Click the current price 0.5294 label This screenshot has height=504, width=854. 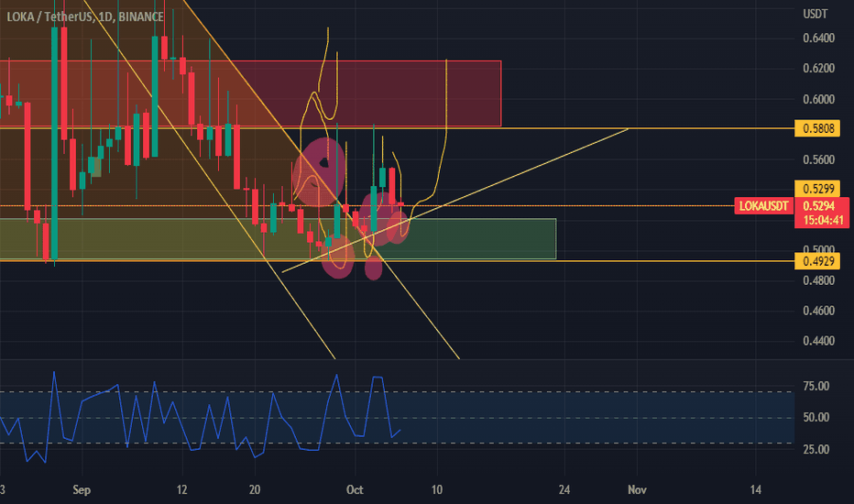[x=818, y=206]
